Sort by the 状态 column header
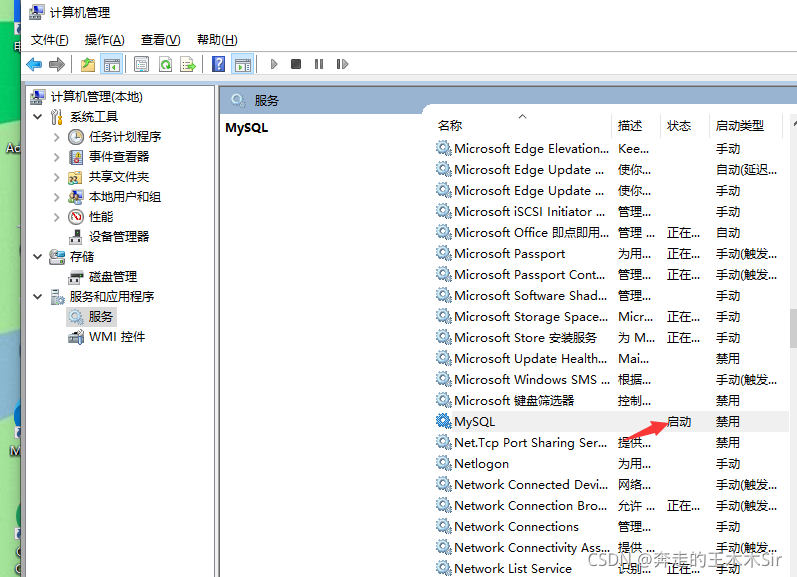 click(685, 125)
